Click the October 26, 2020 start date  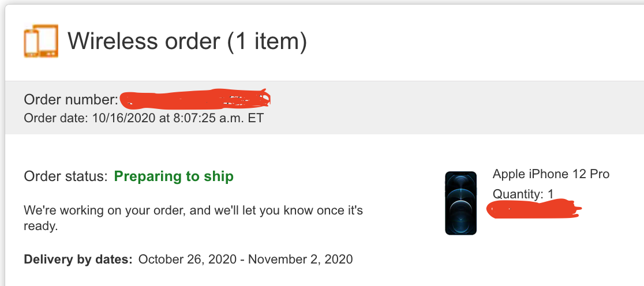187,259
